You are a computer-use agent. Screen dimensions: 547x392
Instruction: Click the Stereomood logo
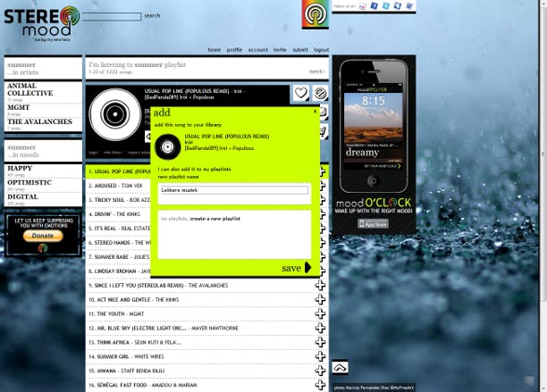coord(42,24)
